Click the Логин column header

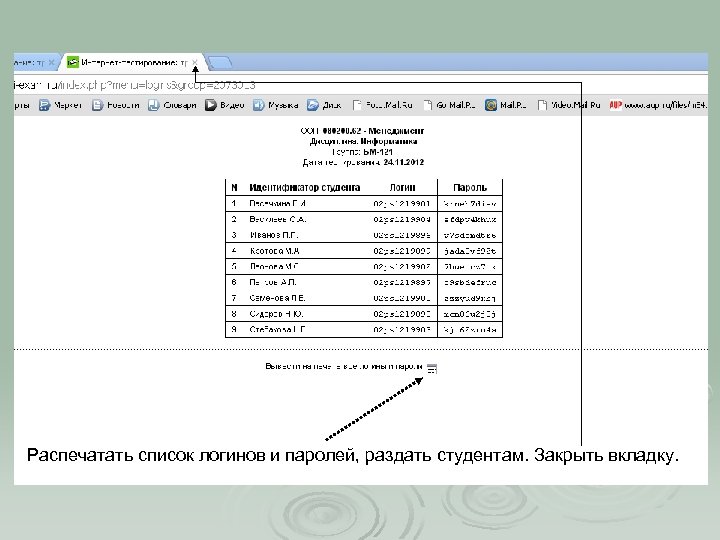(402, 187)
